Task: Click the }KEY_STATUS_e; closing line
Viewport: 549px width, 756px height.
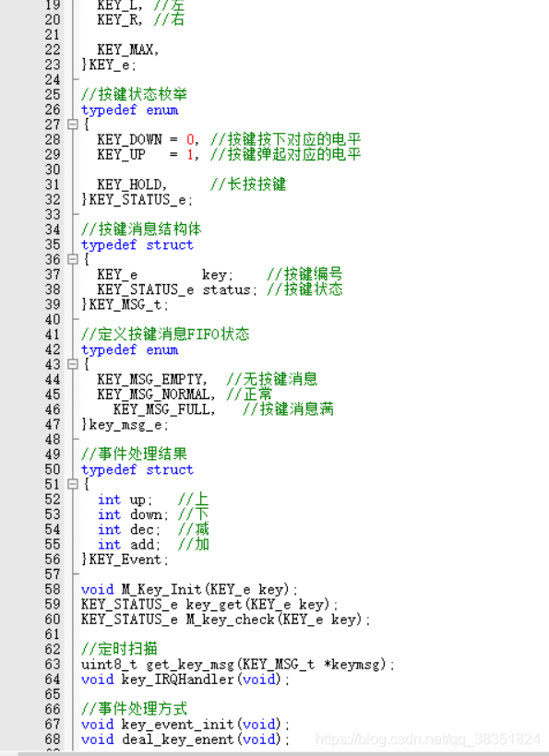Action: 137,200
